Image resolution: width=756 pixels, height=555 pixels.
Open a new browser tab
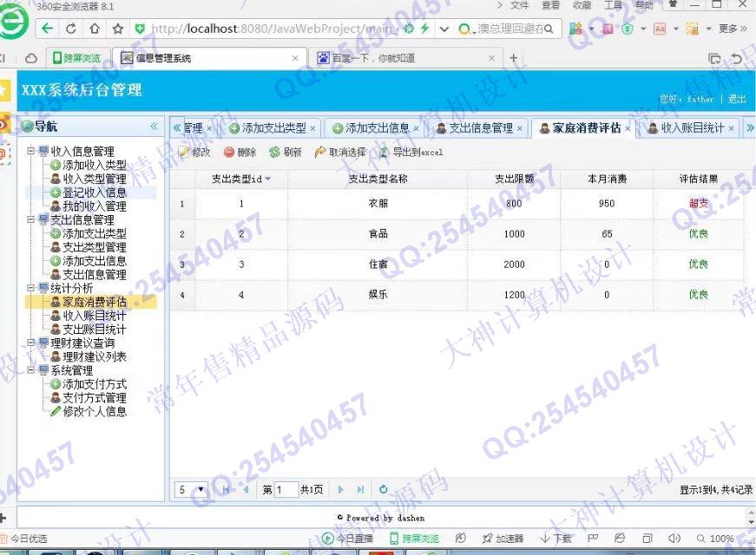(514, 58)
